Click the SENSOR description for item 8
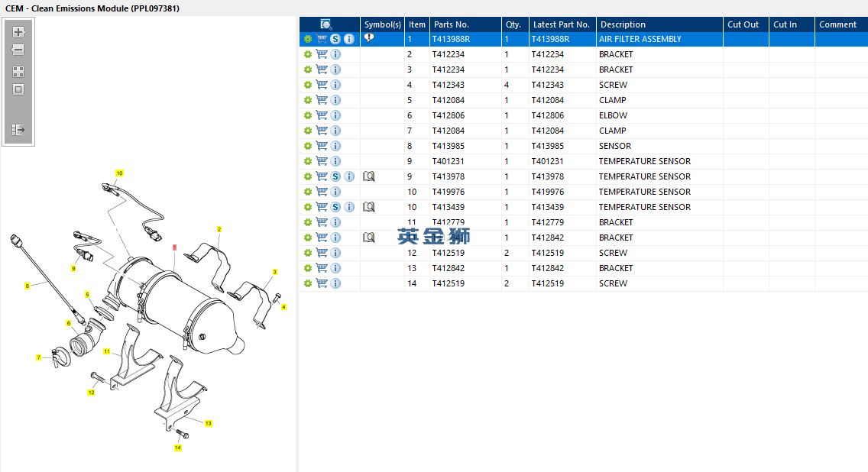The width and height of the screenshot is (868, 472). [615, 146]
